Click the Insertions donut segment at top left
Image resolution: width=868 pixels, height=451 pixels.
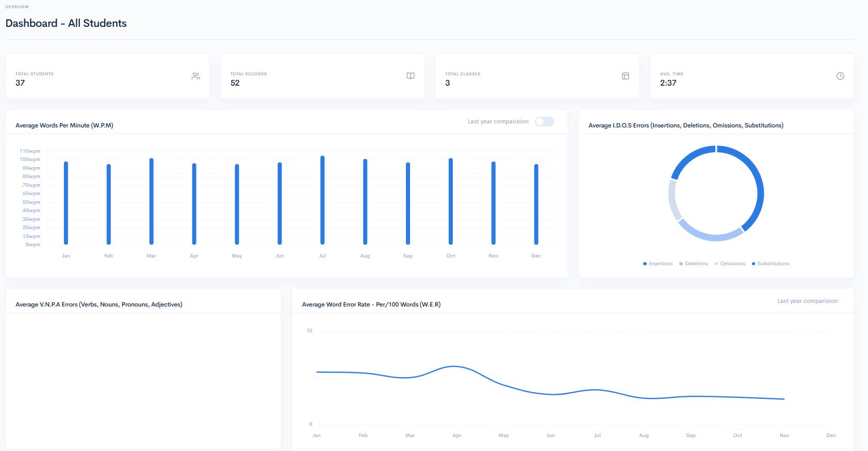(689, 157)
